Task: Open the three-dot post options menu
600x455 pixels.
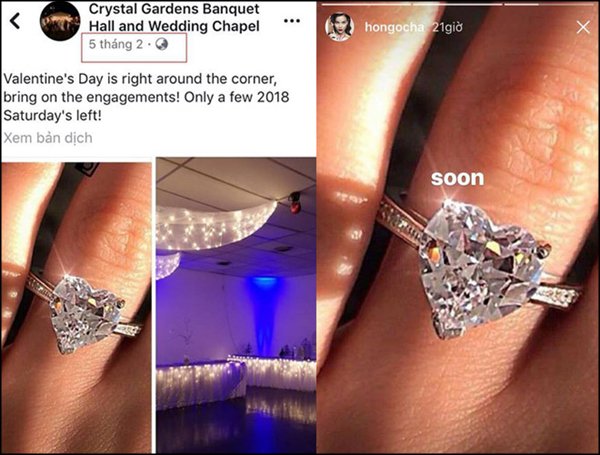Action: click(x=292, y=21)
